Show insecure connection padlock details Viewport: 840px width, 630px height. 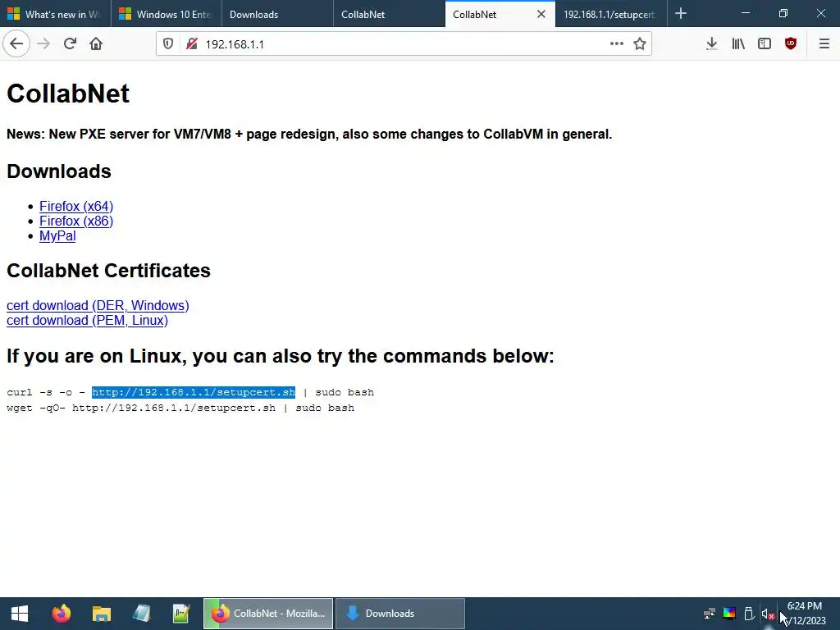coord(192,44)
